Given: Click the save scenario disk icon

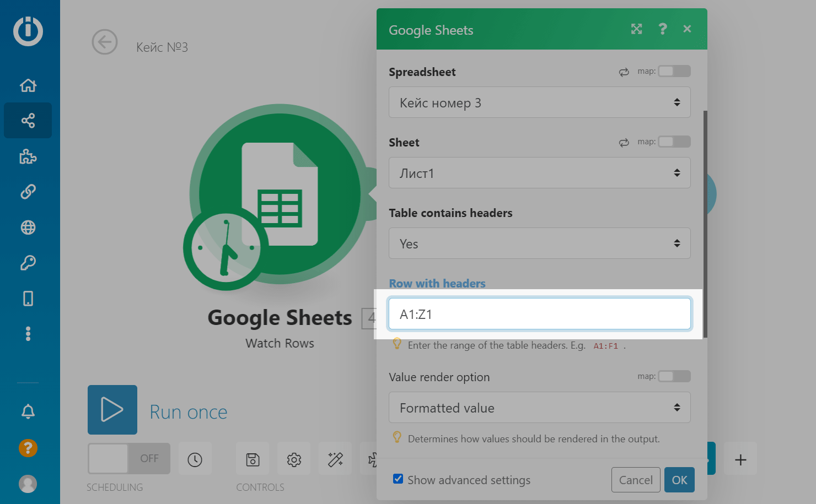Looking at the screenshot, I should tap(253, 459).
